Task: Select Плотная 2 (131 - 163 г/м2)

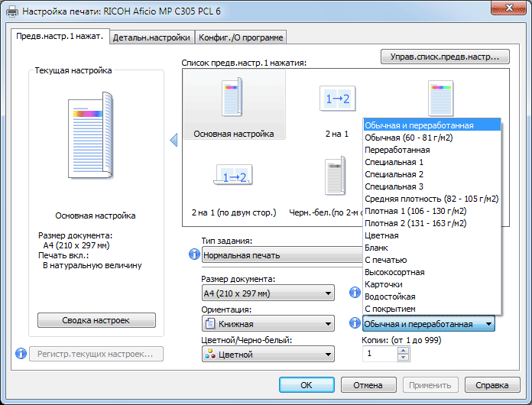Action: [x=432, y=223]
